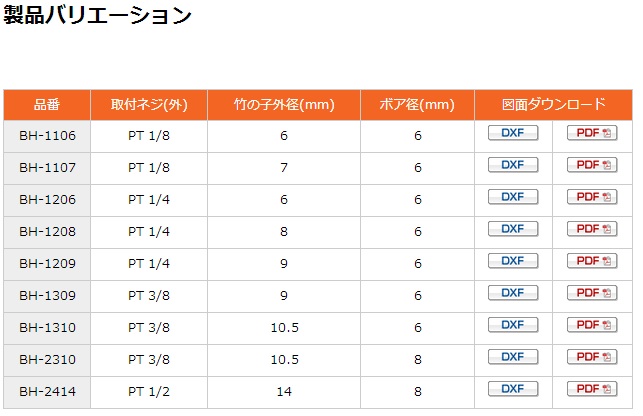The image size is (643, 416).
Task: Download PDF drawing for BH-1206
Action: (592, 197)
